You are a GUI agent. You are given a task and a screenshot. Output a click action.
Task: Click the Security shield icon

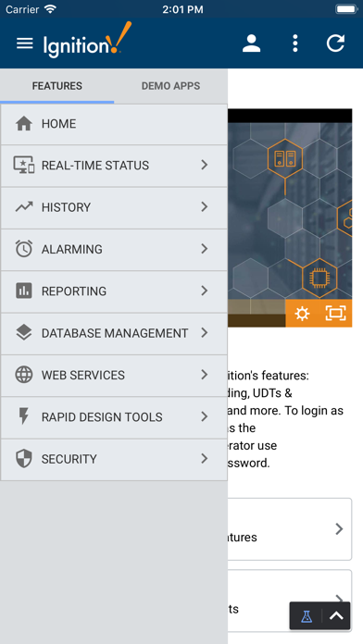click(24, 458)
